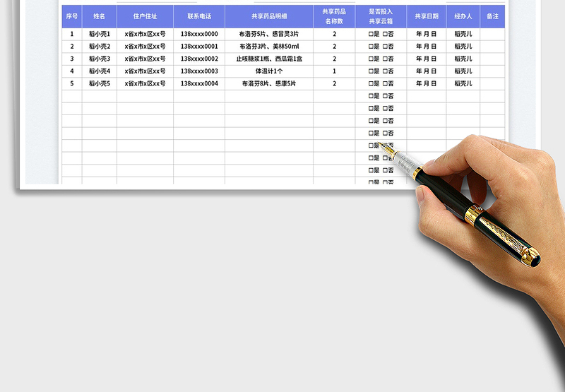The height and width of the screenshot is (392, 565).
Task: Select the 布洛芬8片、感康5片 cell
Action: [x=269, y=83]
